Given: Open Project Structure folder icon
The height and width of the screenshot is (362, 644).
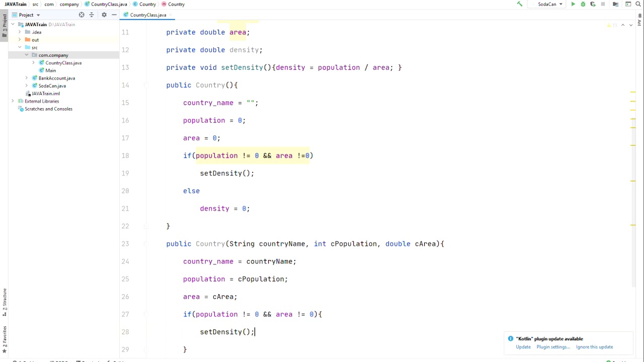Looking at the screenshot, I should point(615,4).
